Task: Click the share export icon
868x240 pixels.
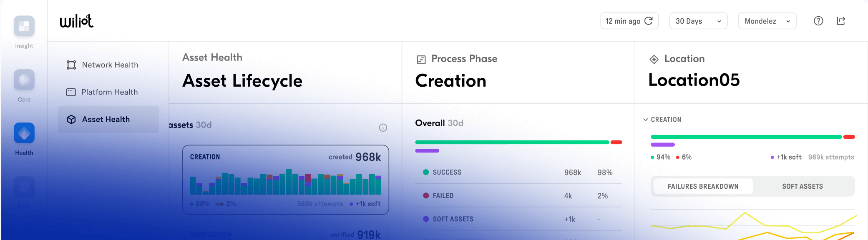Action: [841, 21]
